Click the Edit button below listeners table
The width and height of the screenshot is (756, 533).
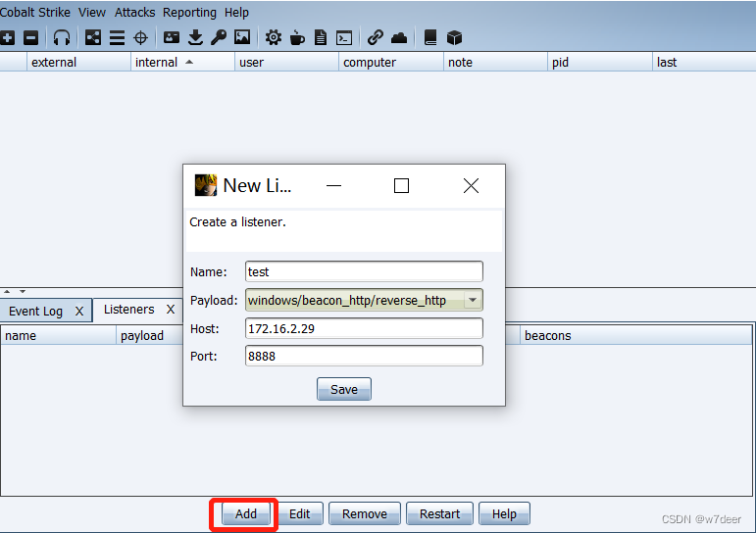[x=299, y=514]
